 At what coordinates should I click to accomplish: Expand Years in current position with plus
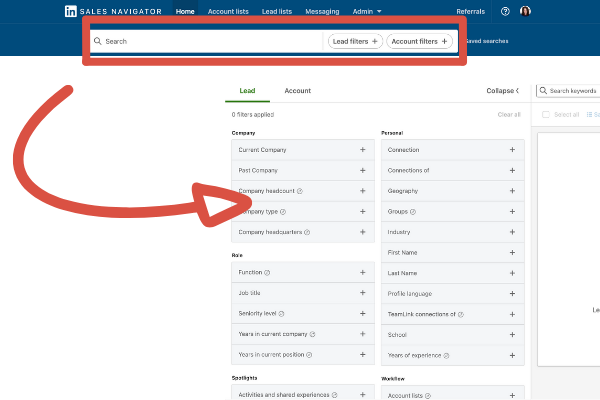click(362, 354)
